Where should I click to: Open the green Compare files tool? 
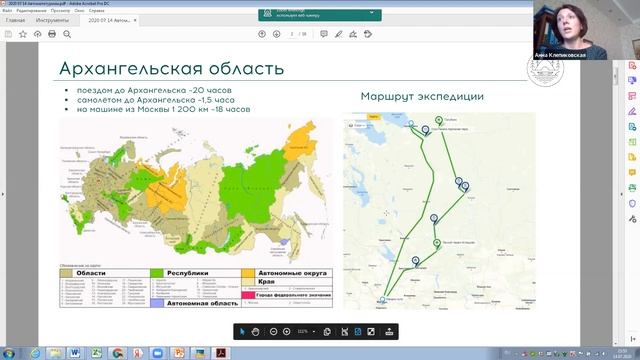[632, 142]
